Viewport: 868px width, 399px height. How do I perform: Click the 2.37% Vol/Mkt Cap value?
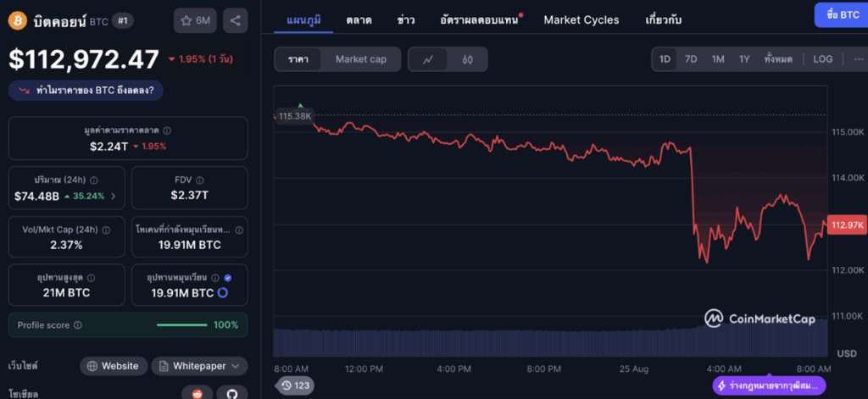pos(66,245)
